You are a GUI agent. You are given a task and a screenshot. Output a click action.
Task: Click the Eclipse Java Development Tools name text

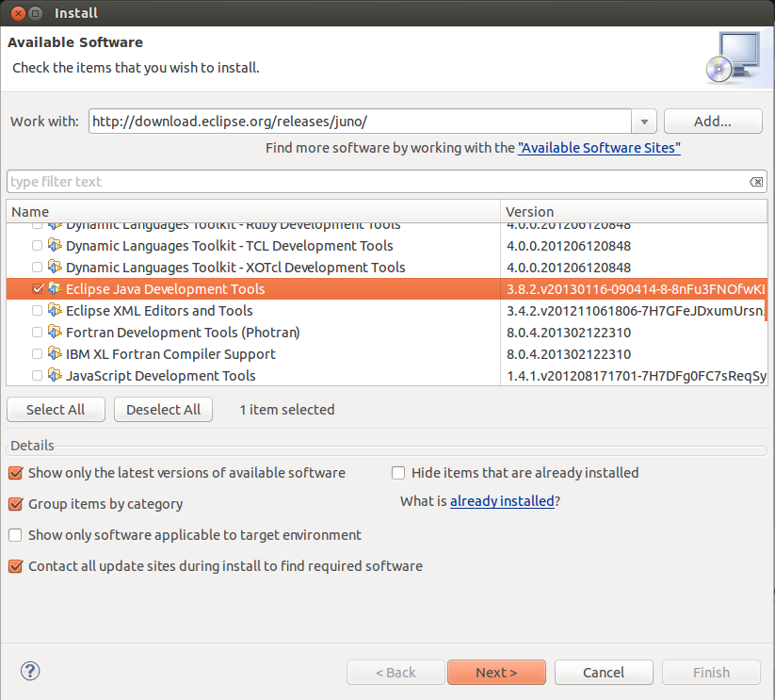[x=165, y=288]
